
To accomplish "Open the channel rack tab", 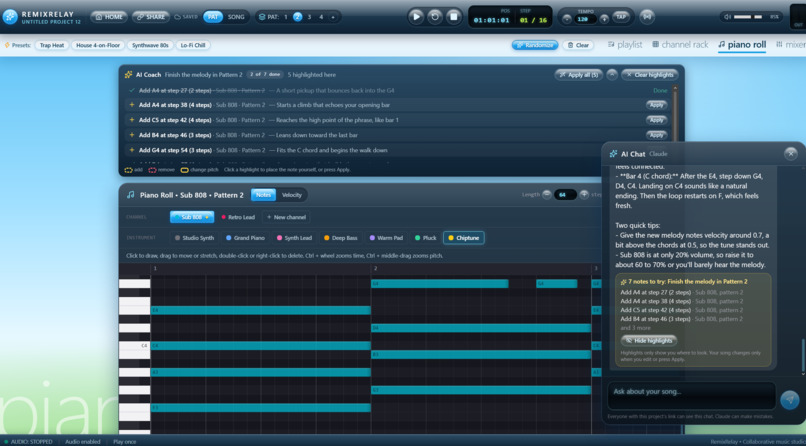I will (x=680, y=45).
